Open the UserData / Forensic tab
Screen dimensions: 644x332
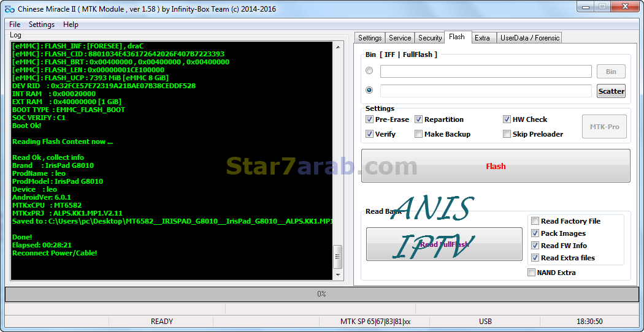pos(529,38)
